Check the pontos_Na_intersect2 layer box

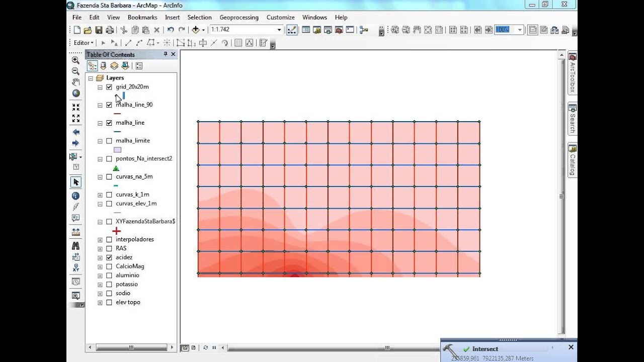coord(109,159)
